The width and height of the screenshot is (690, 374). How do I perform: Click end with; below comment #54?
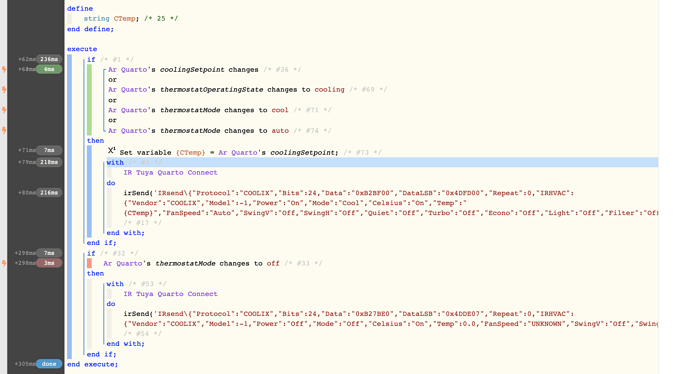pos(125,344)
